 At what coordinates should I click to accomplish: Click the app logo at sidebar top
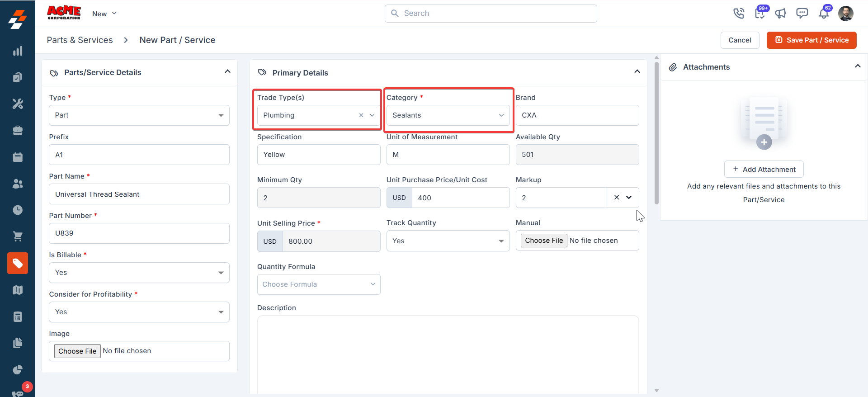pyautogui.click(x=18, y=19)
